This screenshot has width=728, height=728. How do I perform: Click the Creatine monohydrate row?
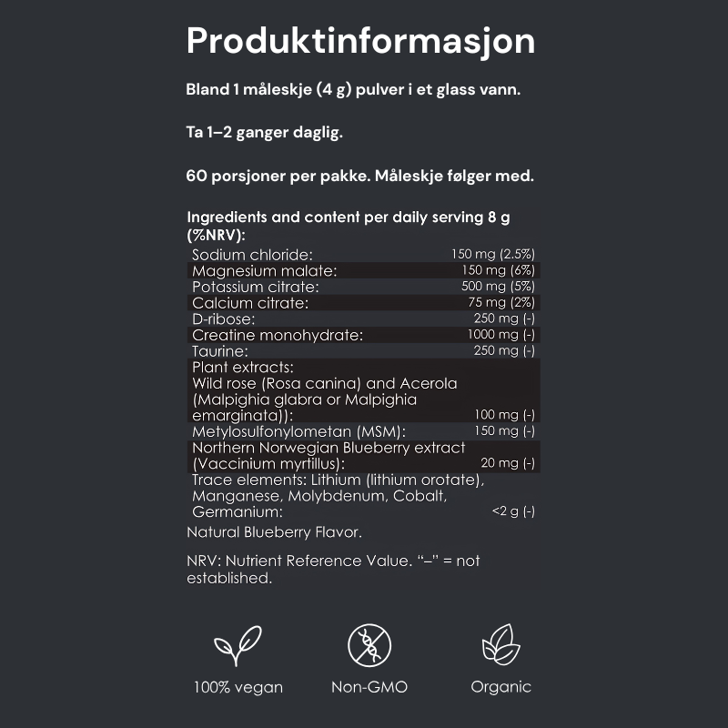point(363,335)
